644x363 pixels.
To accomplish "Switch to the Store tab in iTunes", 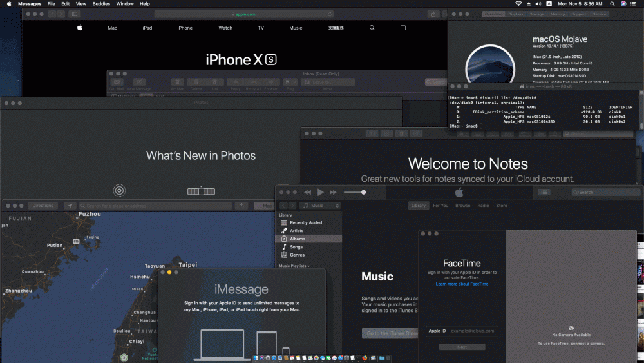I will (502, 206).
